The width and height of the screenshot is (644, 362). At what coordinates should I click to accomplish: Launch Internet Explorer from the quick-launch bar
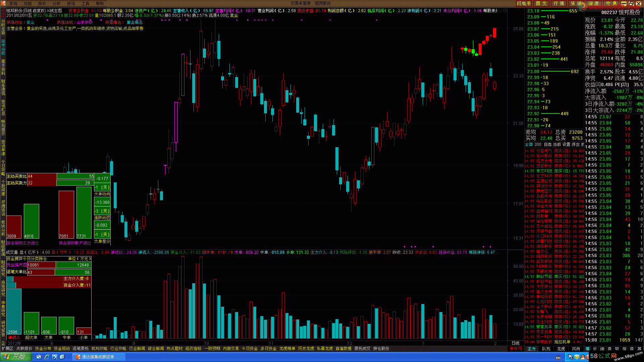(x=47, y=357)
